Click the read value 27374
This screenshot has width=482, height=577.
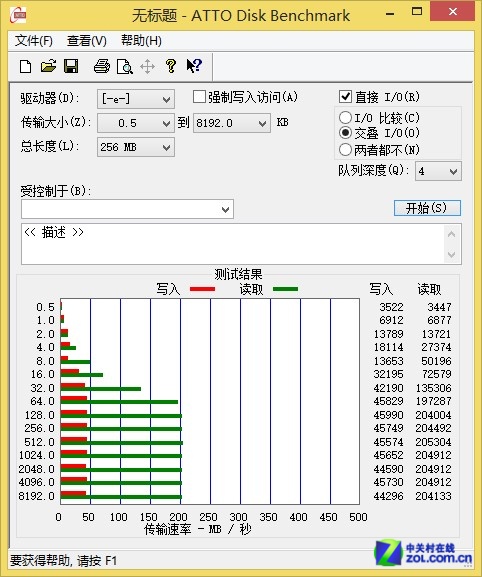pos(436,347)
